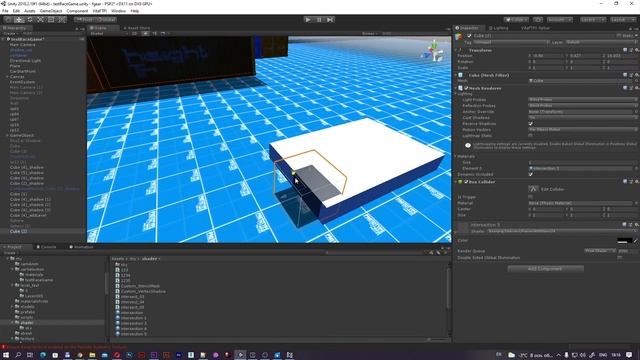Select the Rotate tool in toolbar
Image resolution: width=640 pixels, height=360 pixels.
click(29, 19)
